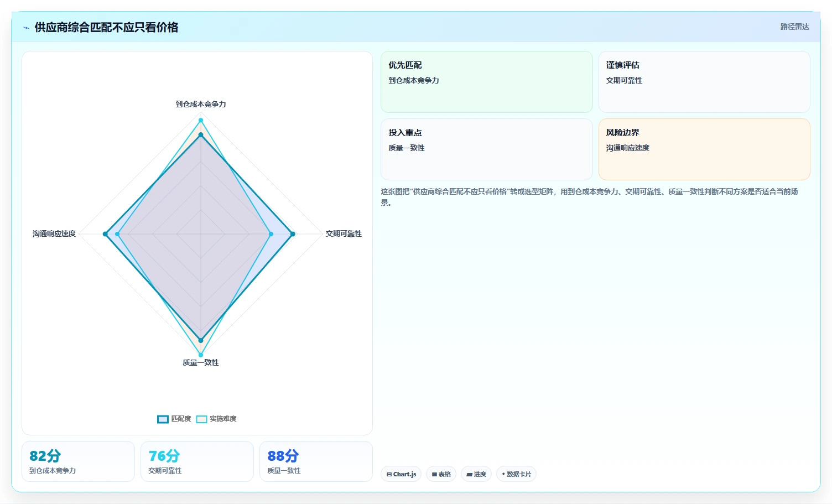
Task: Open the 优先匹配 card
Action: tap(486, 82)
